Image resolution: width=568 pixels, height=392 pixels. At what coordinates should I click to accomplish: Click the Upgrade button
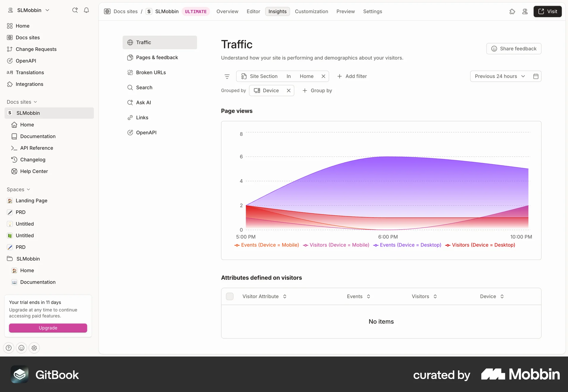point(48,328)
